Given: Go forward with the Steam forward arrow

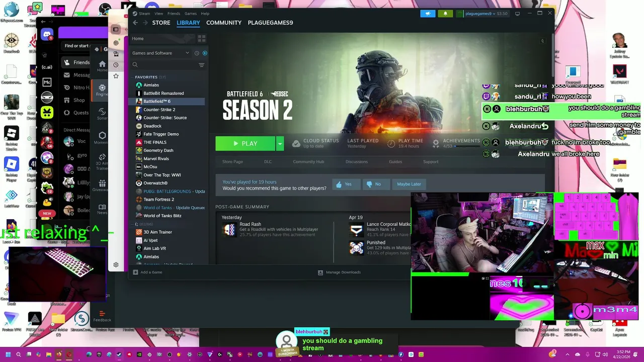Looking at the screenshot, I should 145,23.
